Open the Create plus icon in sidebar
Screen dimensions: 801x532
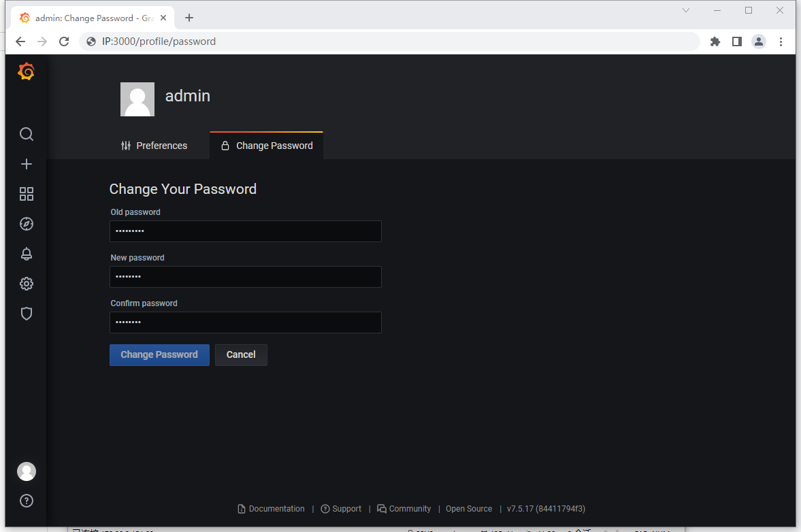[x=27, y=164]
